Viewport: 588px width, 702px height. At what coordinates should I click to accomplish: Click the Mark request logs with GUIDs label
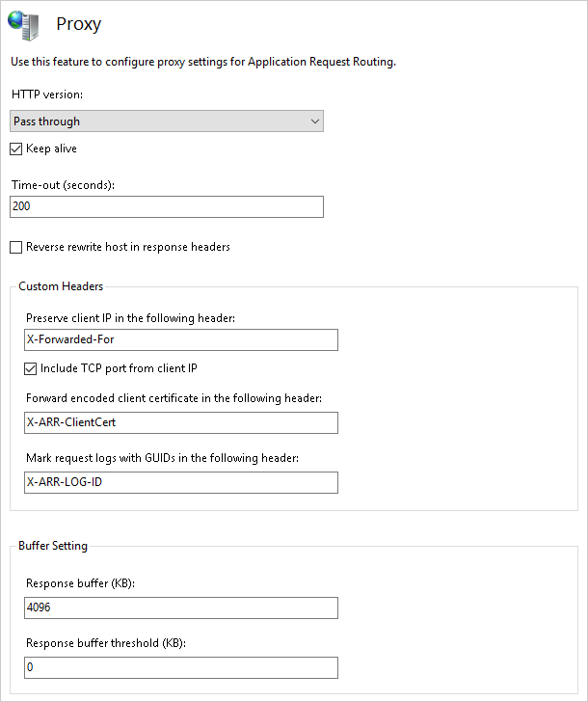click(163, 458)
